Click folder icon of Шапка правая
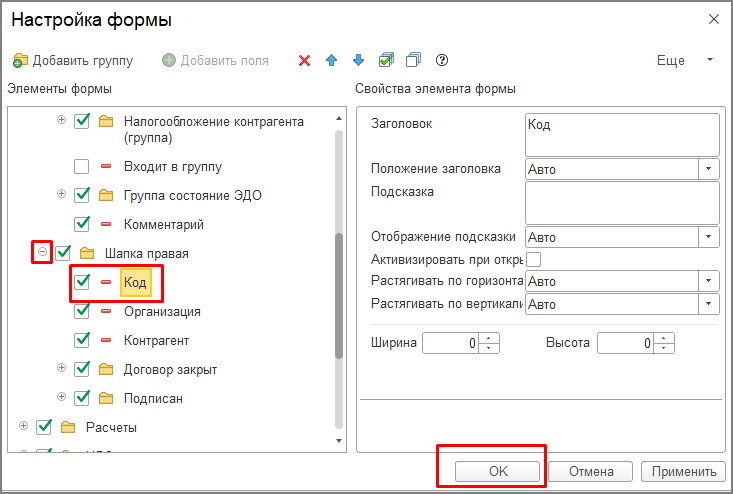733x494 pixels. [x=87, y=254]
